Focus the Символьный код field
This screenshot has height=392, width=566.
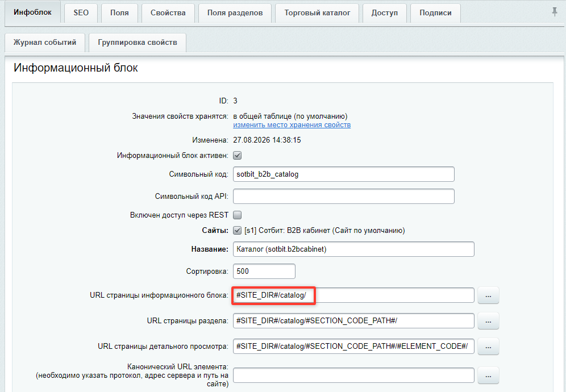344,174
